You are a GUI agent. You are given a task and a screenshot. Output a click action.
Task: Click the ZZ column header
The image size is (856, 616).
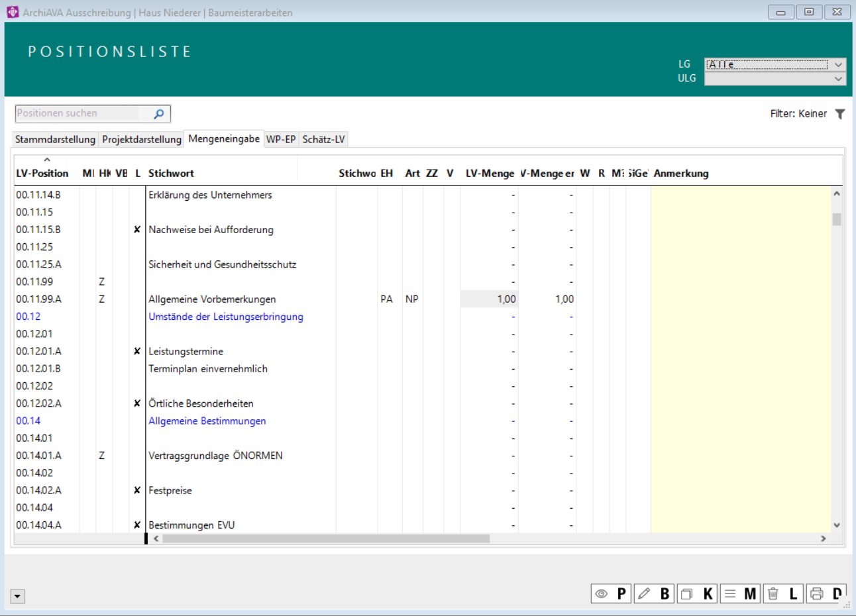tap(432, 174)
